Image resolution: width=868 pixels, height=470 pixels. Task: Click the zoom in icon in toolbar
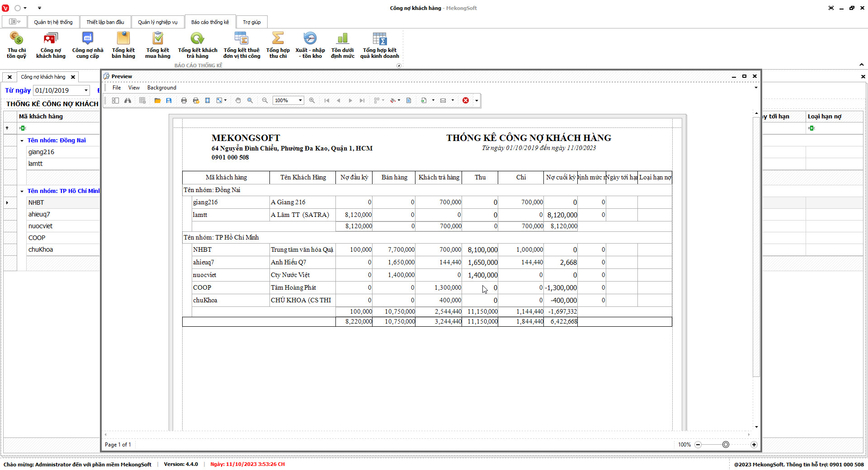(x=312, y=100)
